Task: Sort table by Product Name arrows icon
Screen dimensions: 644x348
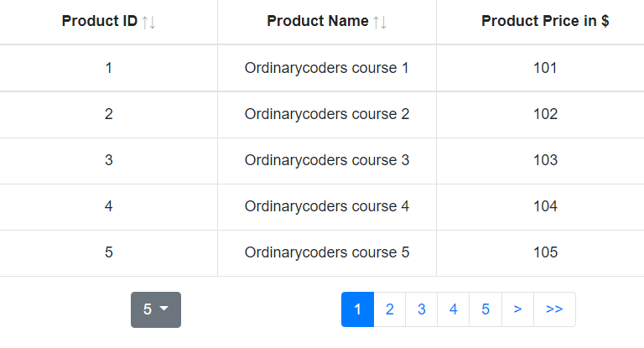Action: [x=380, y=22]
